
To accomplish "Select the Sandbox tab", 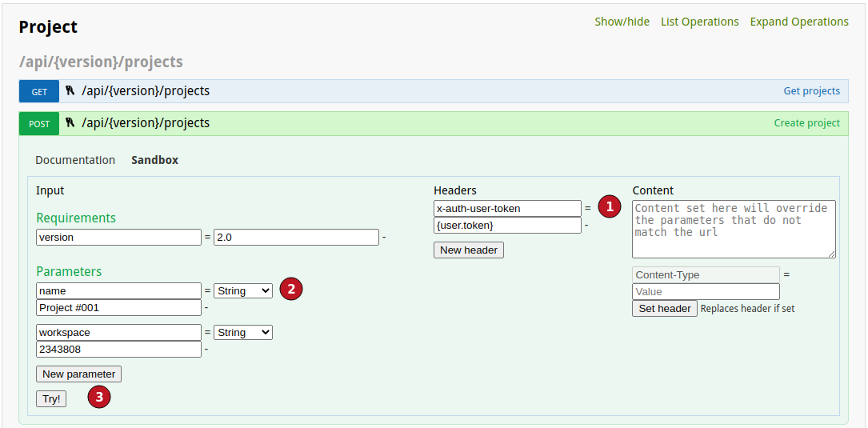I will (154, 160).
